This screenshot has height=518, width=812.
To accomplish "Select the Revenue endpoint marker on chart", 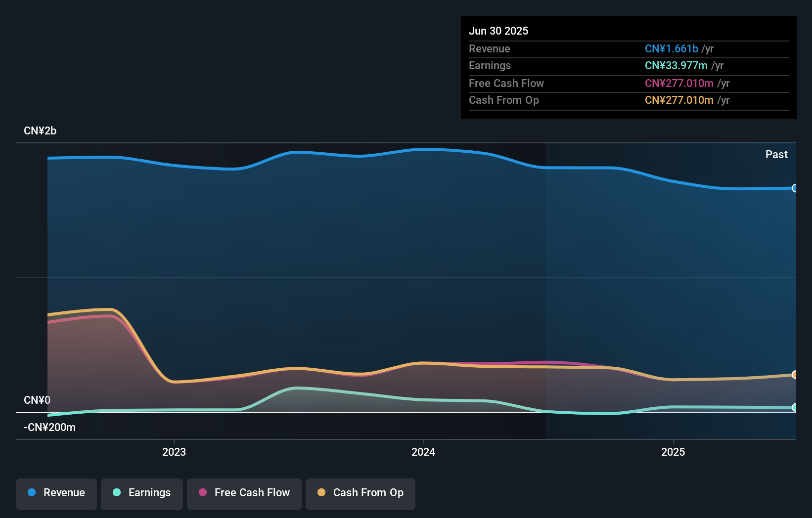I will (x=795, y=188).
